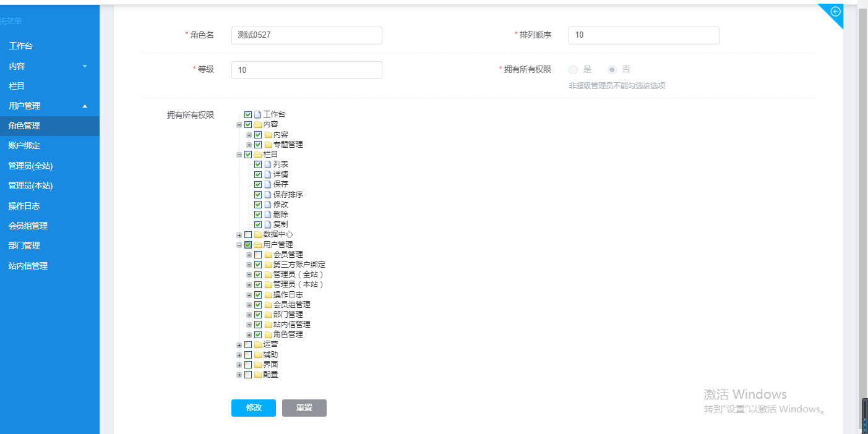The width and height of the screenshot is (868, 434).
Task: Expand the 管理员（全站）tree node
Action: [249, 274]
